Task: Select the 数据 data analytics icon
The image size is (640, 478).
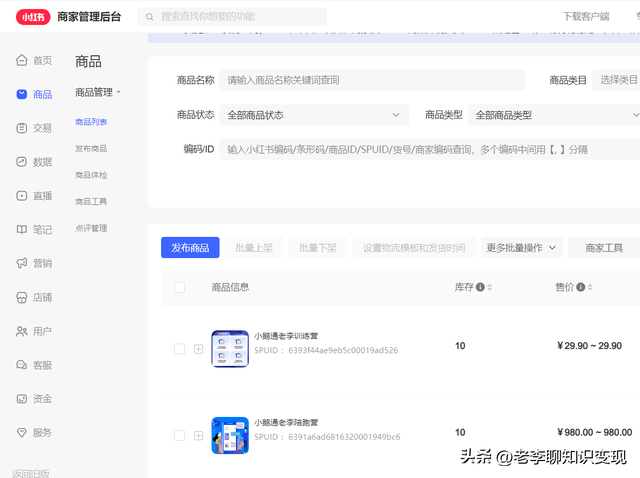Action: pos(22,162)
